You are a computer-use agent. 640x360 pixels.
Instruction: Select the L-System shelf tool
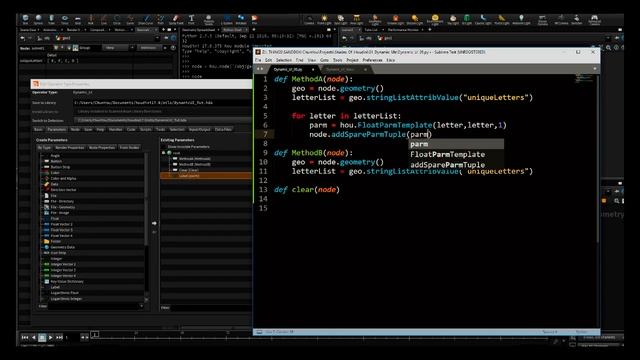227,20
